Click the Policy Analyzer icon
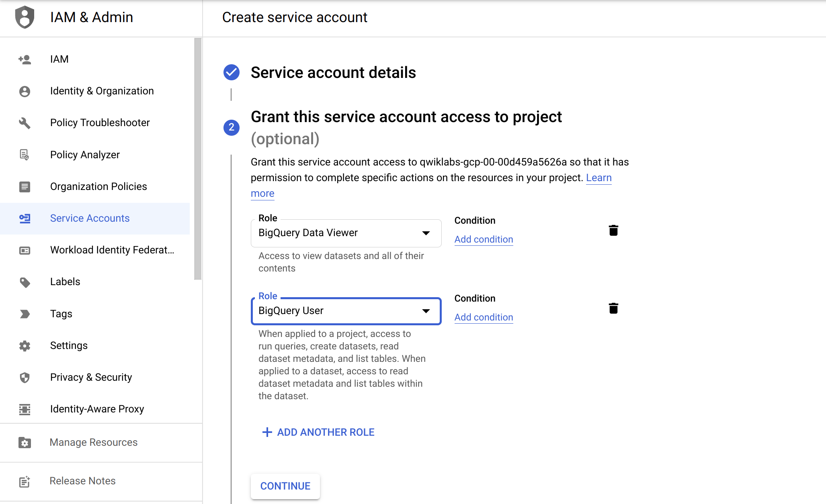This screenshot has height=504, width=826. click(x=24, y=155)
